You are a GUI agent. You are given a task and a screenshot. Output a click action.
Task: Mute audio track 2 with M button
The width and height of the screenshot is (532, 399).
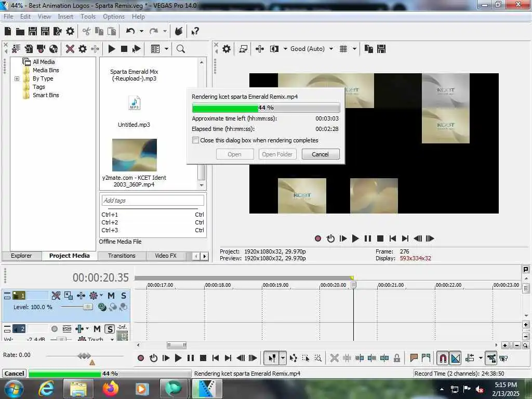(97, 329)
